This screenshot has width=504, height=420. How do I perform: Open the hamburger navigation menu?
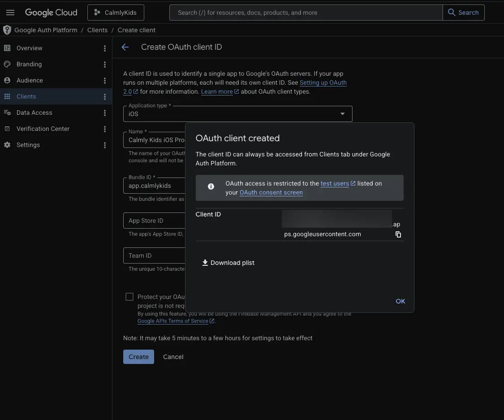tap(10, 13)
